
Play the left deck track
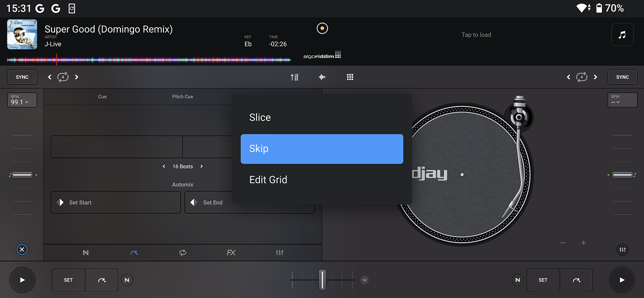coord(22,280)
